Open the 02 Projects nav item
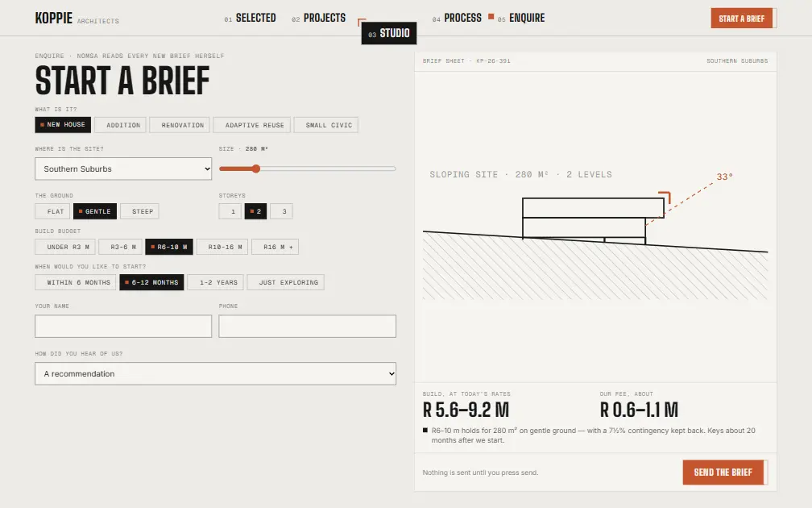This screenshot has width=812, height=508. coord(318,18)
